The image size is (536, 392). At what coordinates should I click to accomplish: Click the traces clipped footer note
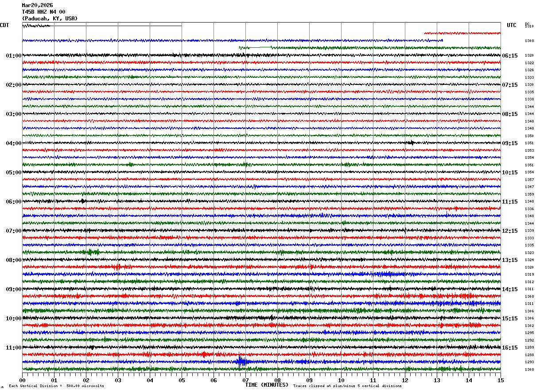[x=347, y=386]
